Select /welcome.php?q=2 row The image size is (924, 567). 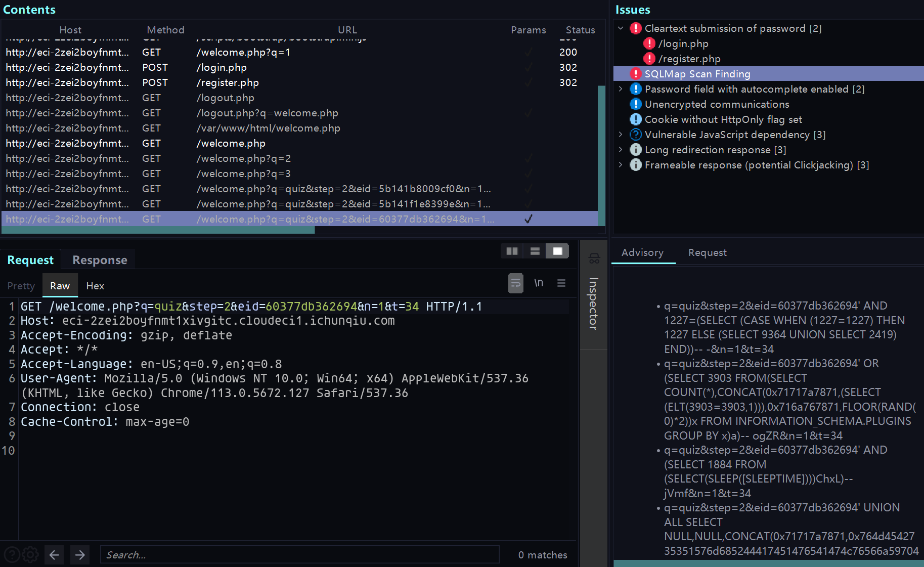299,158
